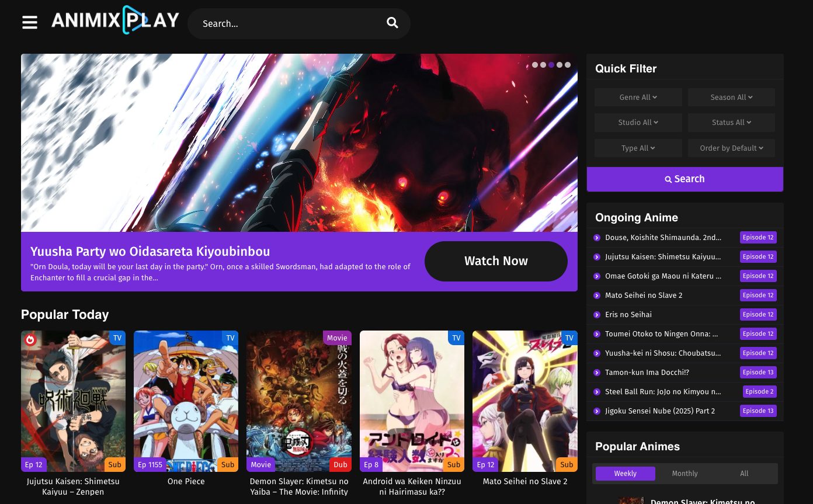
Task: Open the "One Piece" anime page
Action: [186, 401]
